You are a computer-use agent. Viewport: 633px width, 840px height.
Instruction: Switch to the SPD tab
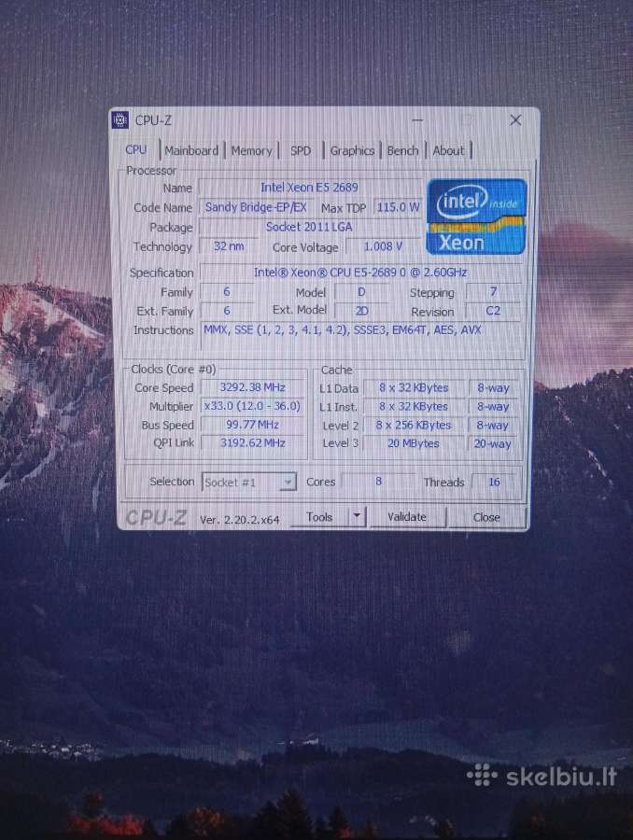301,151
